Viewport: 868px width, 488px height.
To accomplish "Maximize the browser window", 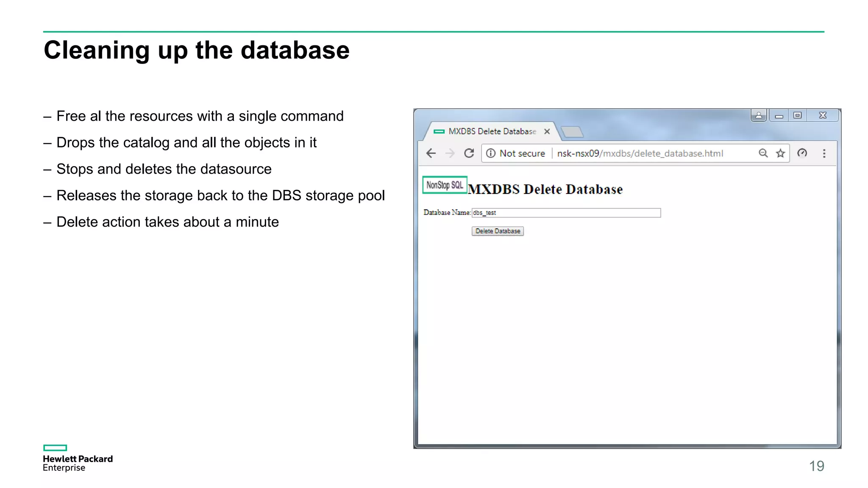I will pyautogui.click(x=797, y=115).
